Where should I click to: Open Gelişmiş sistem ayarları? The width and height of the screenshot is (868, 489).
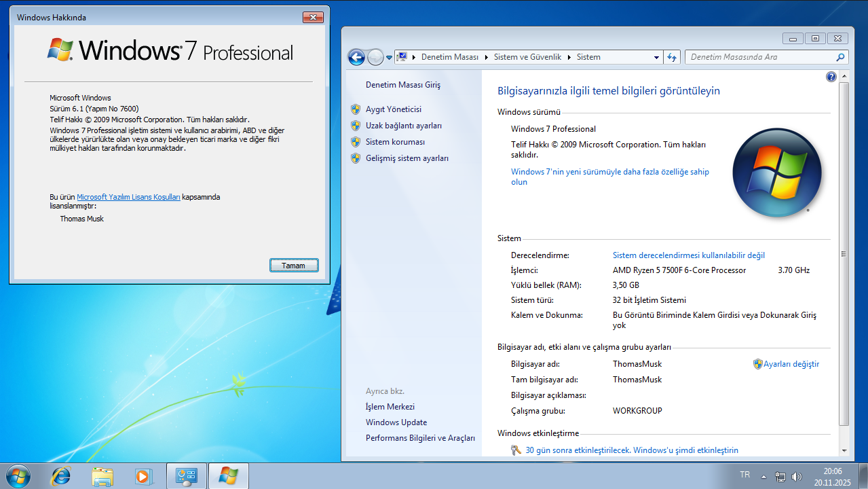point(407,158)
